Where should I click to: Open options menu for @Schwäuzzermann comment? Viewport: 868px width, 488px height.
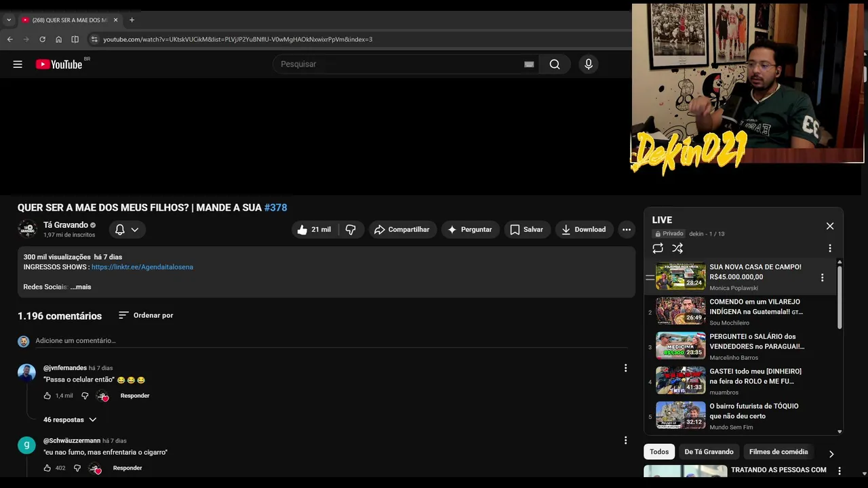tap(625, 441)
